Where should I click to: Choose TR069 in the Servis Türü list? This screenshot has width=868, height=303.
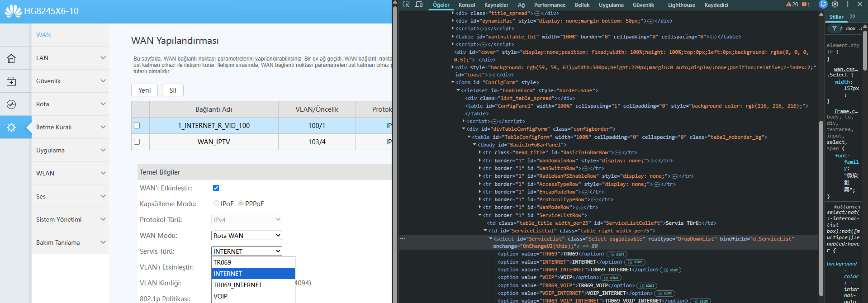pyautogui.click(x=253, y=262)
